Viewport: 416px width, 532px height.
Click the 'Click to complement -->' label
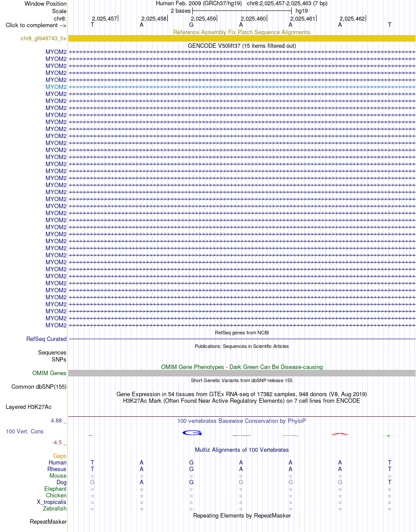tap(36, 25)
